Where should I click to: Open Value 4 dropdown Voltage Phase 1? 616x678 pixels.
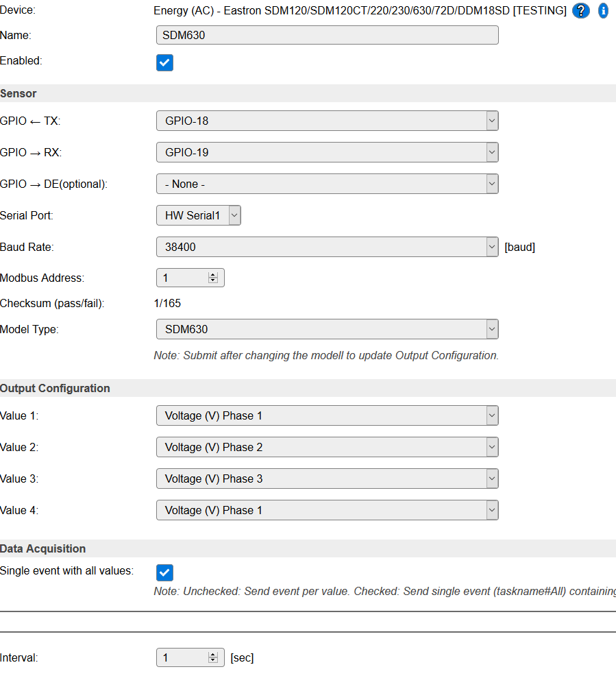tap(328, 510)
